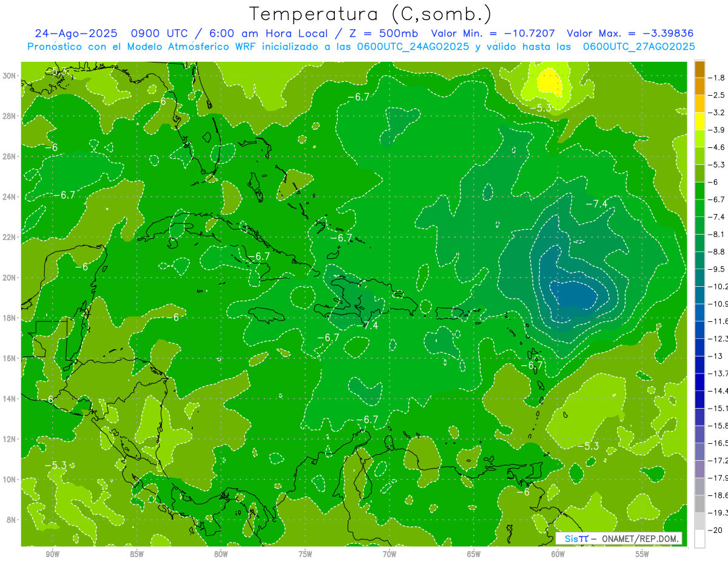Click the '18N' latitude axis label

(x=10, y=318)
